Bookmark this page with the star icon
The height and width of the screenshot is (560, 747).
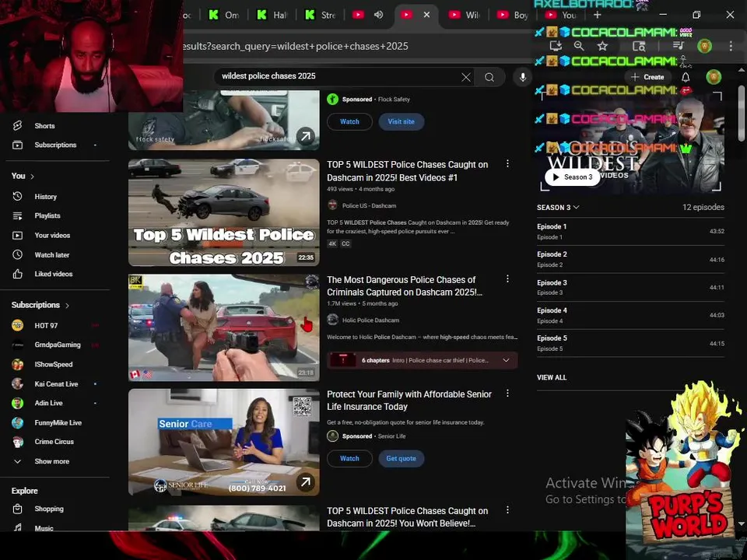tap(602, 46)
